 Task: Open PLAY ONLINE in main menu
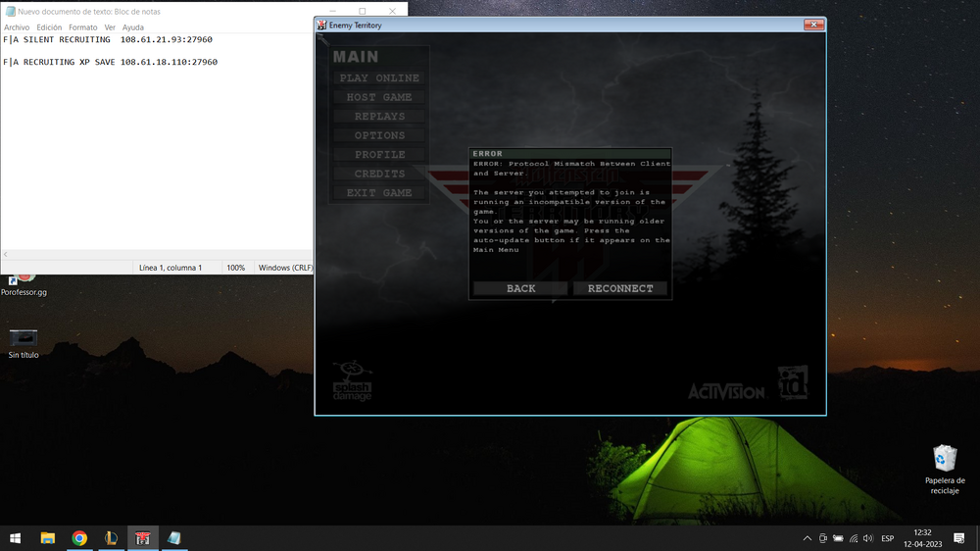tap(379, 78)
